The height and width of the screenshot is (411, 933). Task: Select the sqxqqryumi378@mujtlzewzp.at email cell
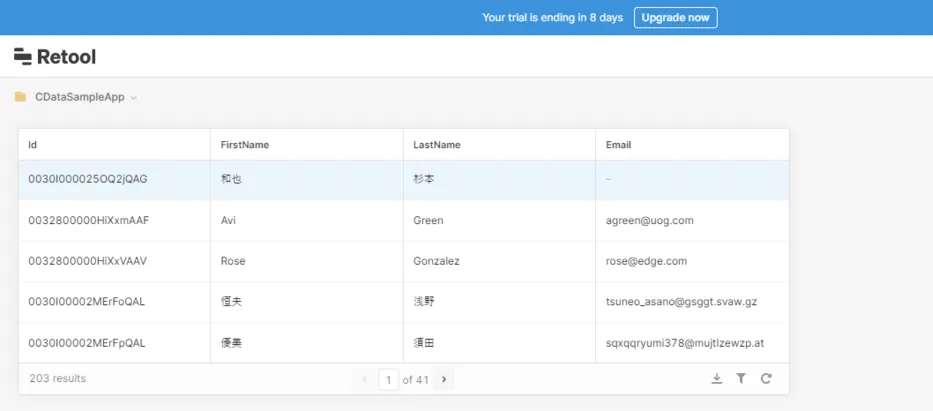pos(685,343)
